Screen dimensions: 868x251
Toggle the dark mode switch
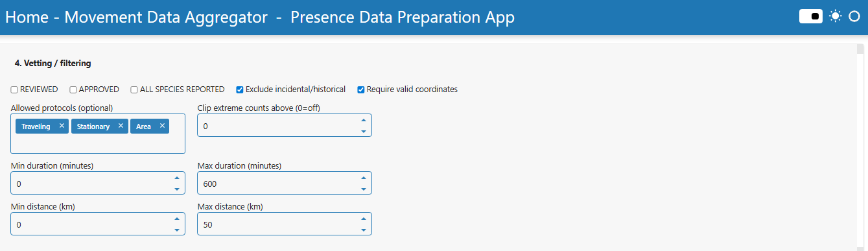click(x=811, y=16)
